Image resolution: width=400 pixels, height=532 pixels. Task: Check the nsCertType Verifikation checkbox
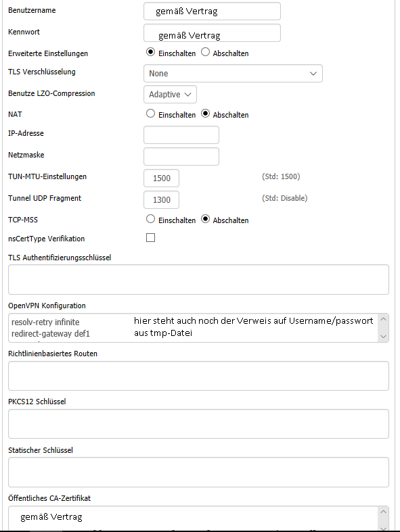[150, 237]
